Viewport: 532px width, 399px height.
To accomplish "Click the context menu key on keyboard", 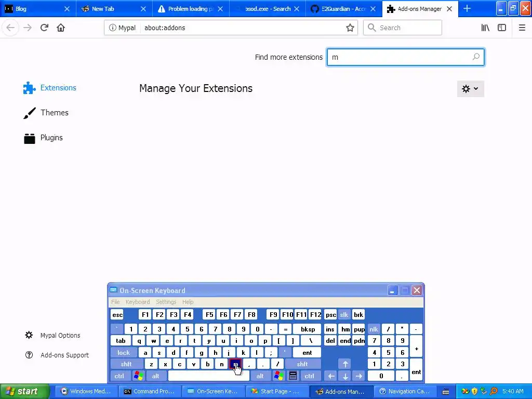I will point(293,376).
